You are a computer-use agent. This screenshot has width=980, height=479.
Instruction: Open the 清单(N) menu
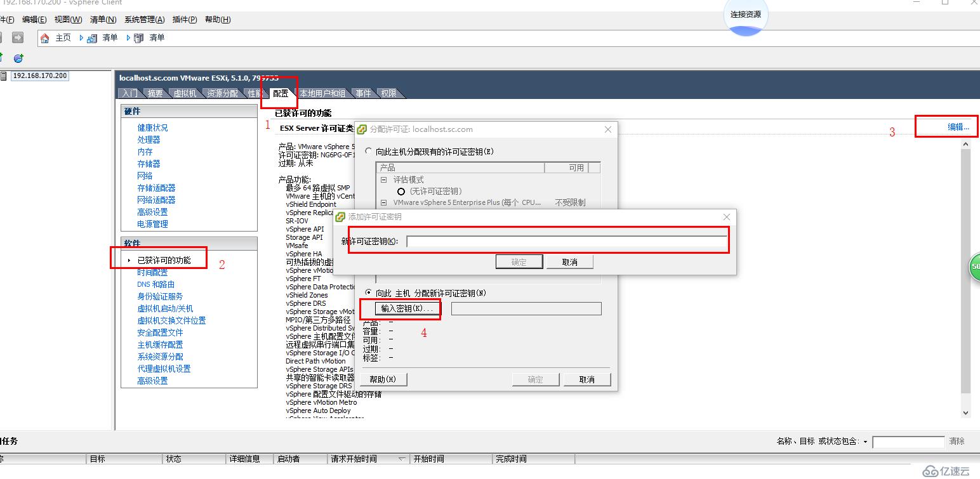coord(103,20)
